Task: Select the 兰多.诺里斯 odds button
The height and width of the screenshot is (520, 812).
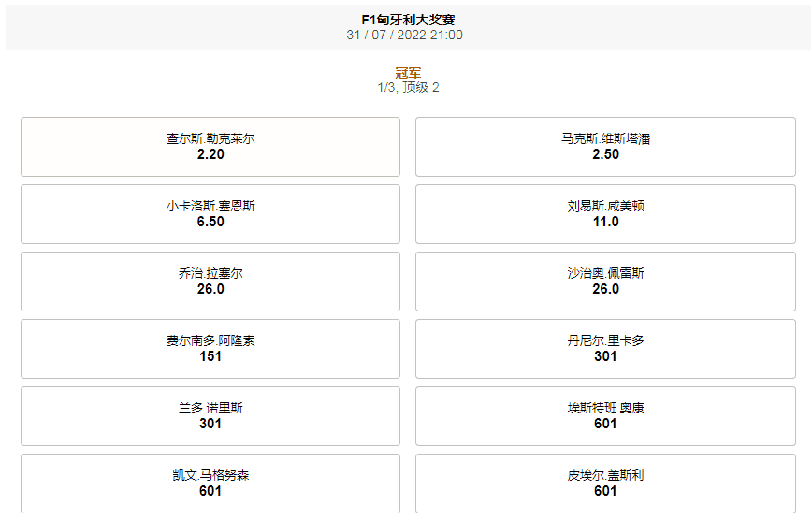Action: click(210, 416)
